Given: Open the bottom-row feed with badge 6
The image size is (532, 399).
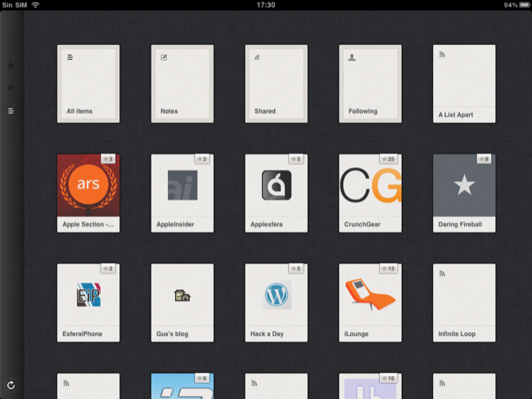Looking at the screenshot, I should pos(183,386).
